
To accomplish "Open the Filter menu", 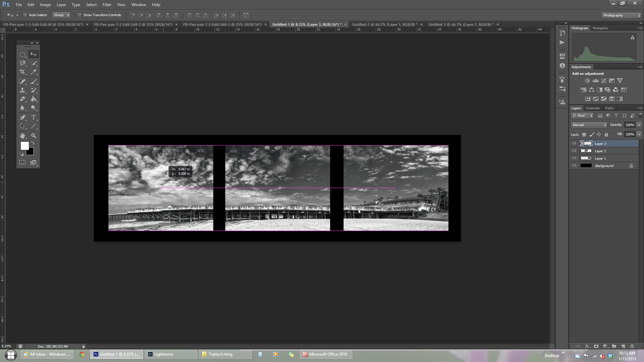I will [107, 5].
